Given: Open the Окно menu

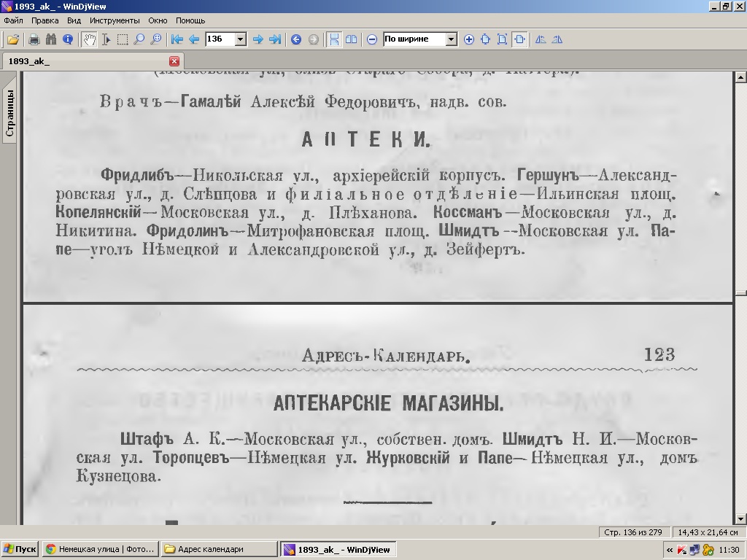Looking at the screenshot, I should click(158, 20).
